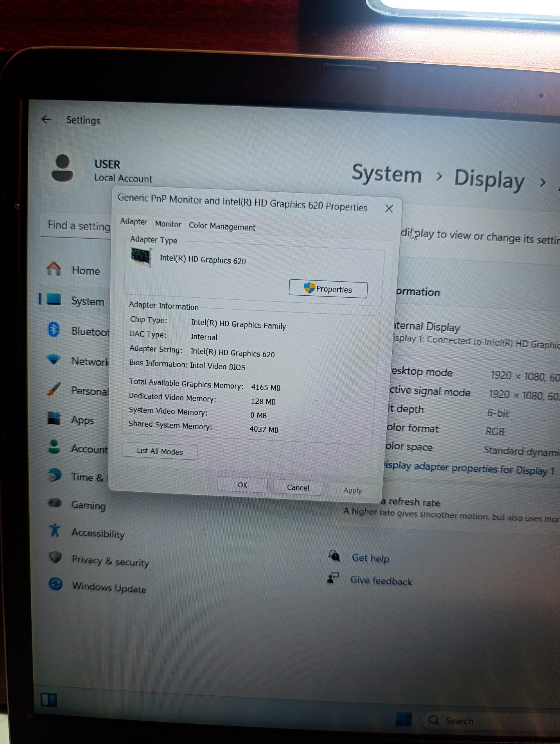The image size is (560, 744).
Task: Open the Give feedback link
Action: pos(381,581)
